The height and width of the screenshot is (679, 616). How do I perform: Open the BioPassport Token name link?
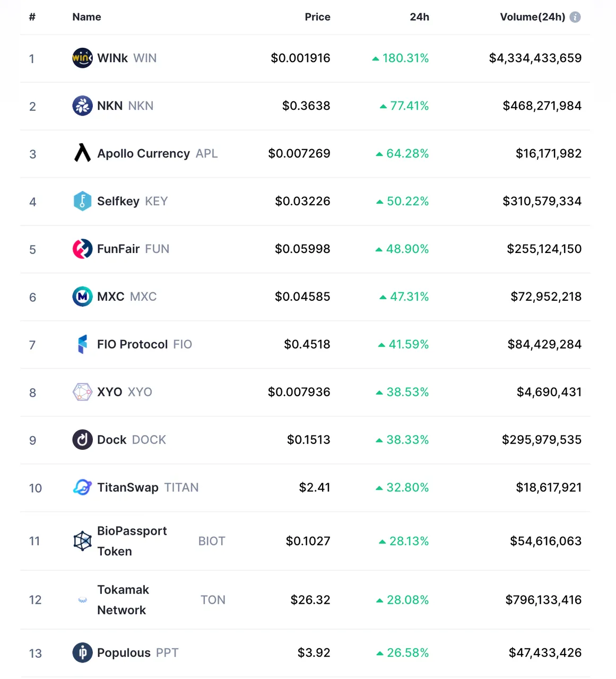coord(132,541)
